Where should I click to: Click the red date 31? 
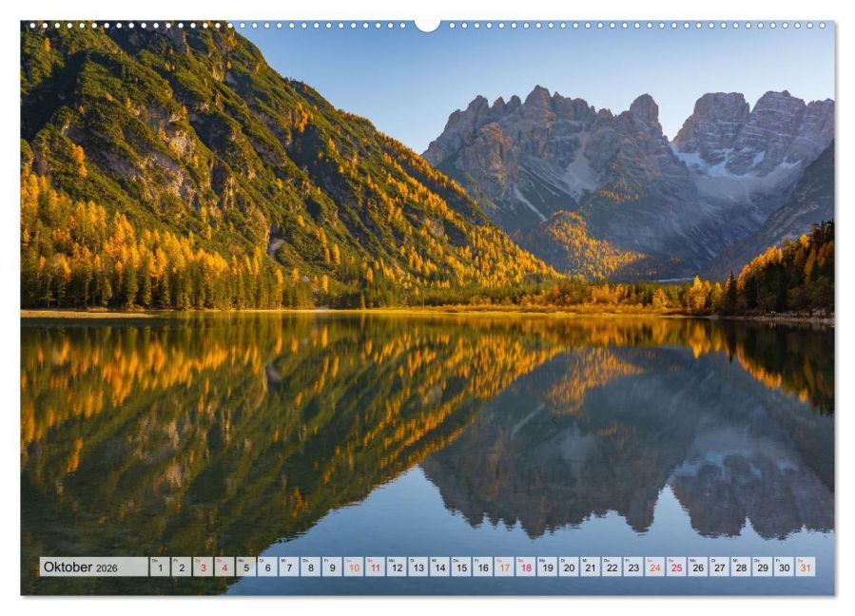[x=806, y=567]
